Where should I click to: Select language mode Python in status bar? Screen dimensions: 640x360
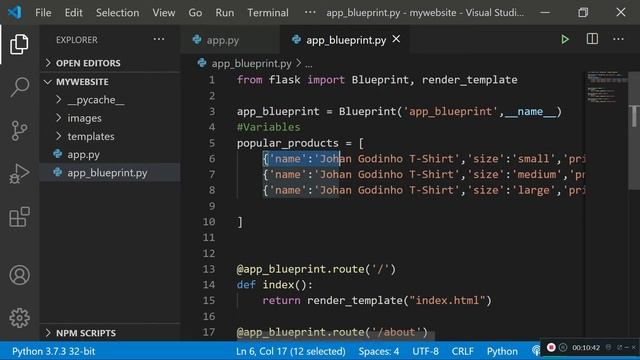click(x=502, y=351)
